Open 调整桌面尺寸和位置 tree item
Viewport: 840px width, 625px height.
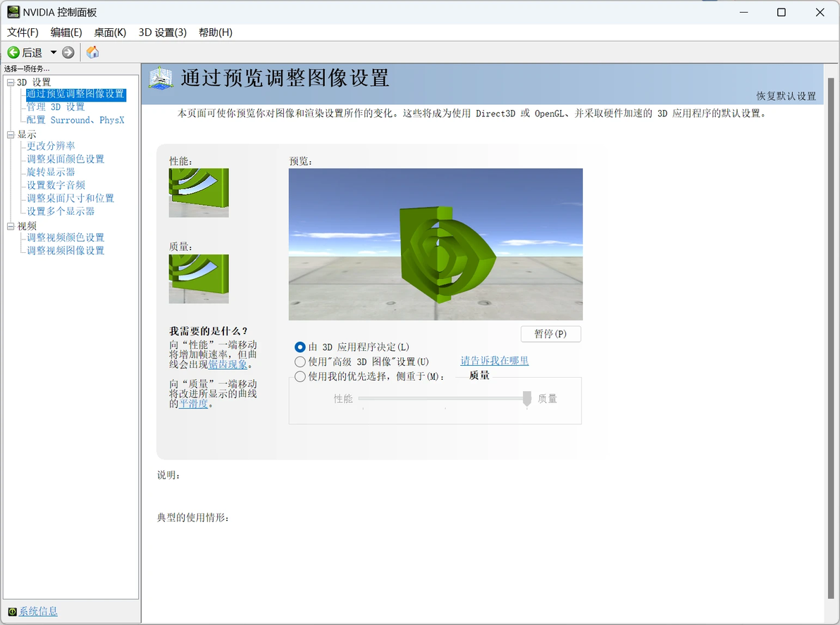click(70, 198)
